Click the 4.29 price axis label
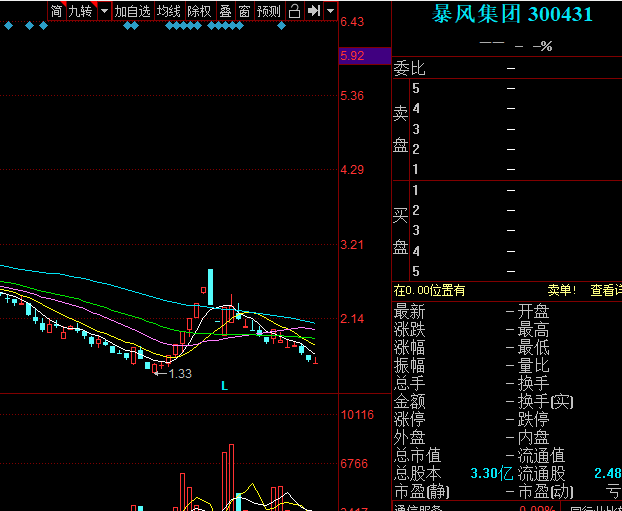The height and width of the screenshot is (511, 622). click(352, 170)
